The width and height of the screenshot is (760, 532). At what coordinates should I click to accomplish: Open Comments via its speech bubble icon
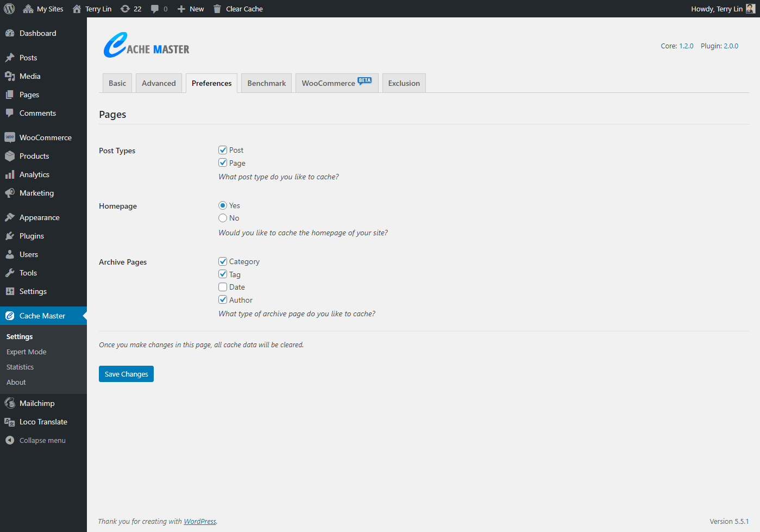point(10,113)
